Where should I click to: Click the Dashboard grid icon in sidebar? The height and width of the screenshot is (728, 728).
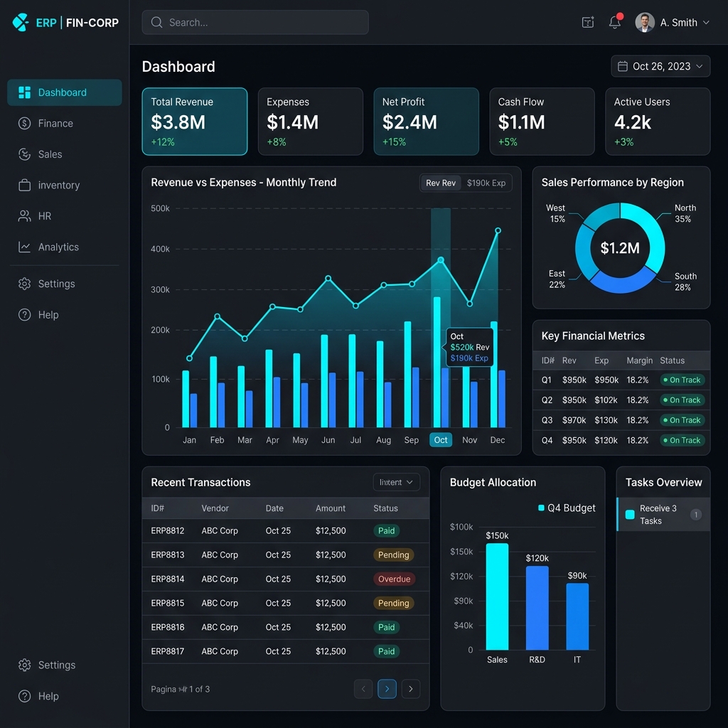click(24, 92)
